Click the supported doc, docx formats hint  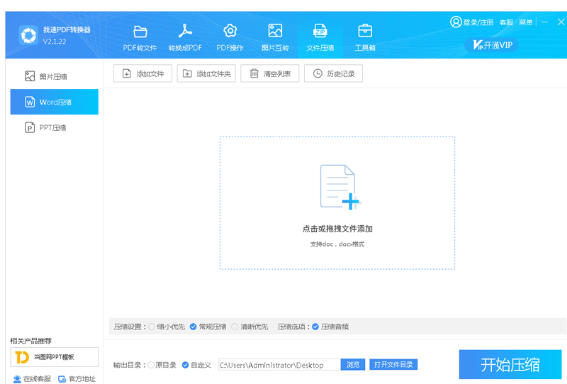coord(337,244)
